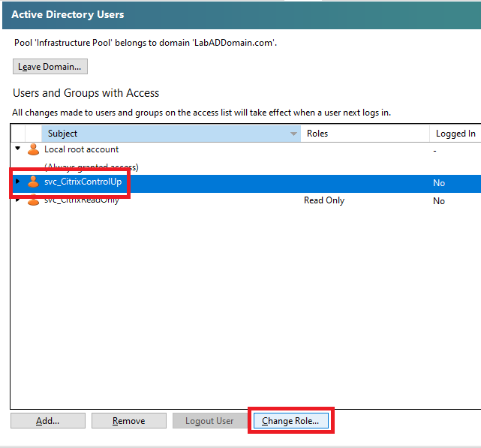Expand the svc_CitrixReadOnly row arrow
481x448 pixels.
tap(18, 200)
